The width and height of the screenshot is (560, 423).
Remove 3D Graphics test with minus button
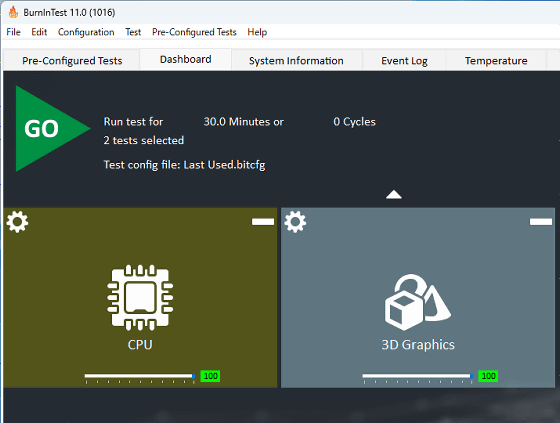coord(541,222)
